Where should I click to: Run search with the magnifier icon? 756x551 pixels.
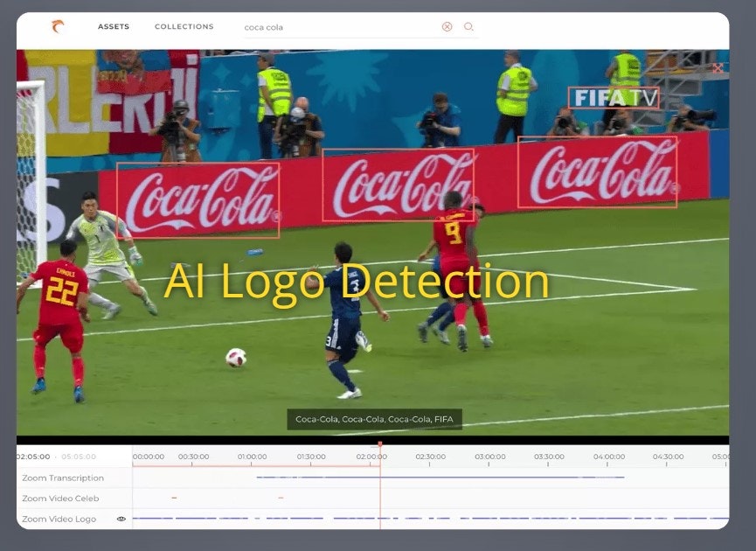click(x=468, y=26)
